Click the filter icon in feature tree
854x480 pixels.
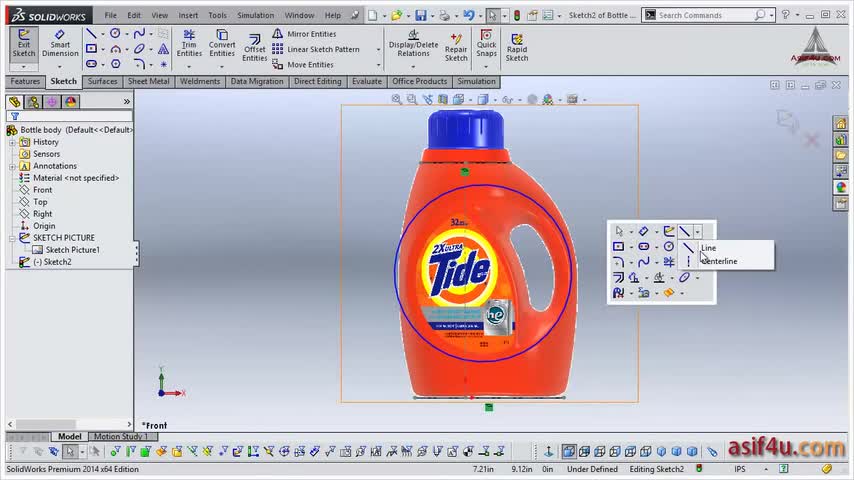(15, 116)
